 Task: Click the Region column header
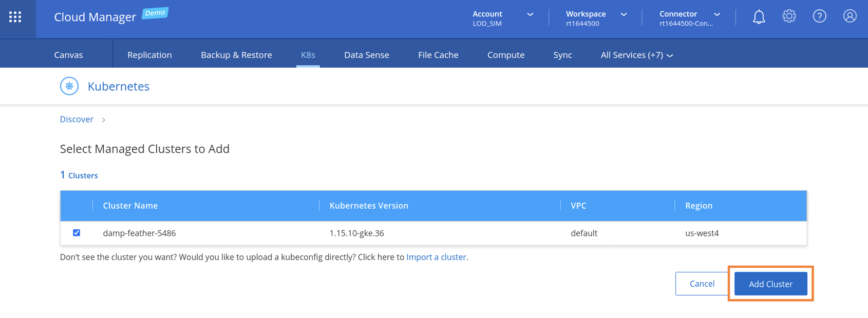[699, 206]
